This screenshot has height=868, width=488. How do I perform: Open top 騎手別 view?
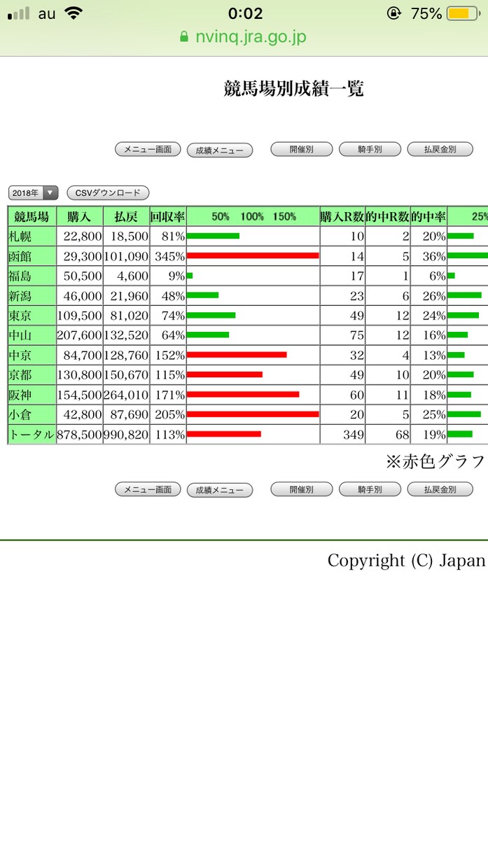370,149
